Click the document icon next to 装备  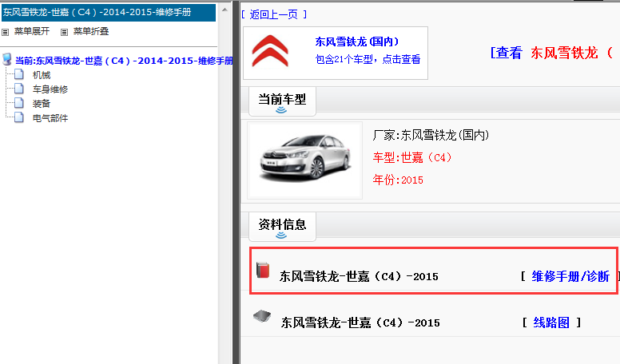click(18, 102)
